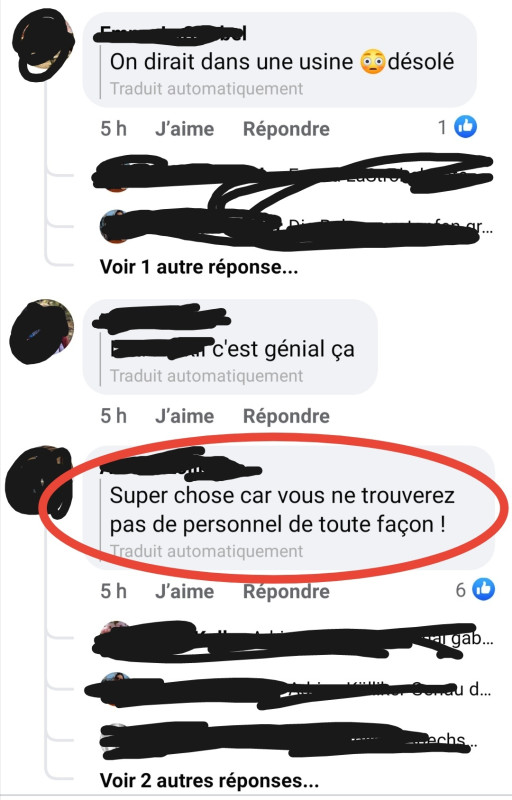Click the like reaction icon with count 1

(465, 127)
